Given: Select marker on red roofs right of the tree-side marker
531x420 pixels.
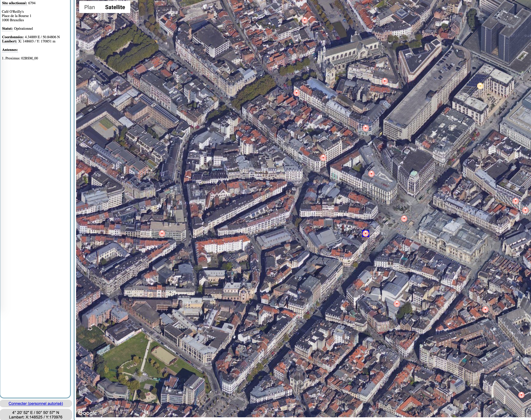Looking at the screenshot, I should click(x=485, y=309).
